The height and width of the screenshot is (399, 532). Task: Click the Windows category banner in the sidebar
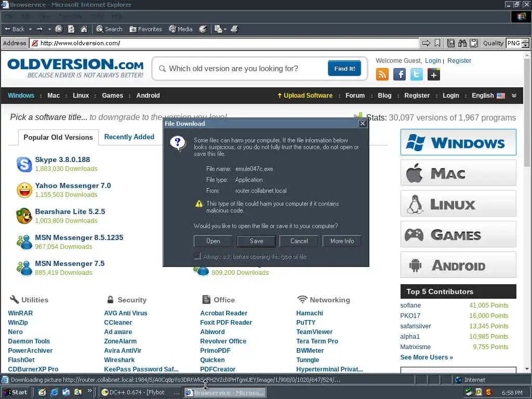458,142
